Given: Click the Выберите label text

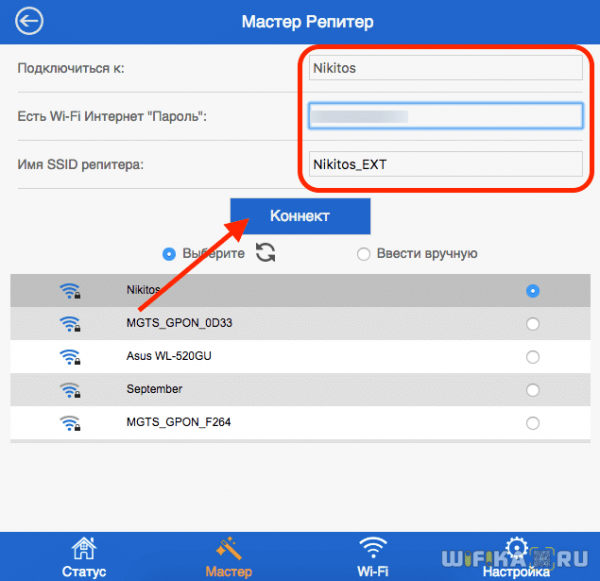Looking at the screenshot, I should [214, 253].
